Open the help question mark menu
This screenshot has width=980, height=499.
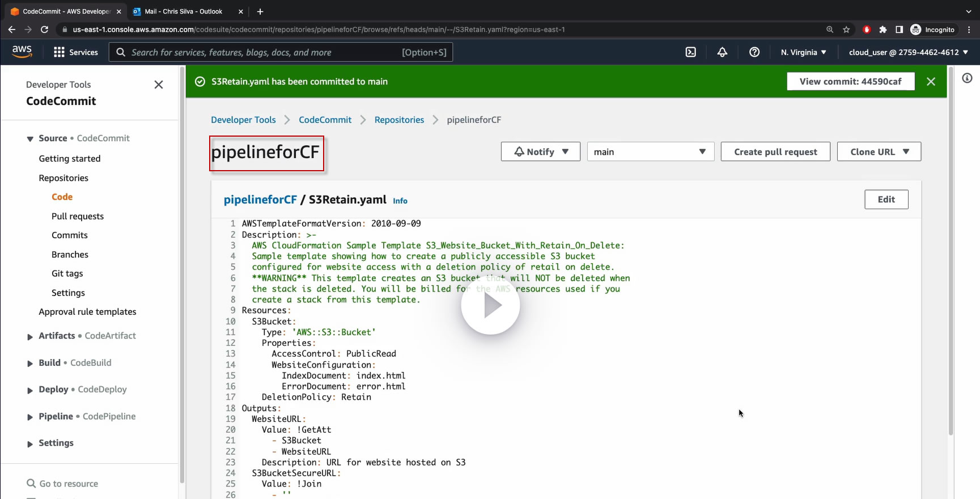[754, 52]
